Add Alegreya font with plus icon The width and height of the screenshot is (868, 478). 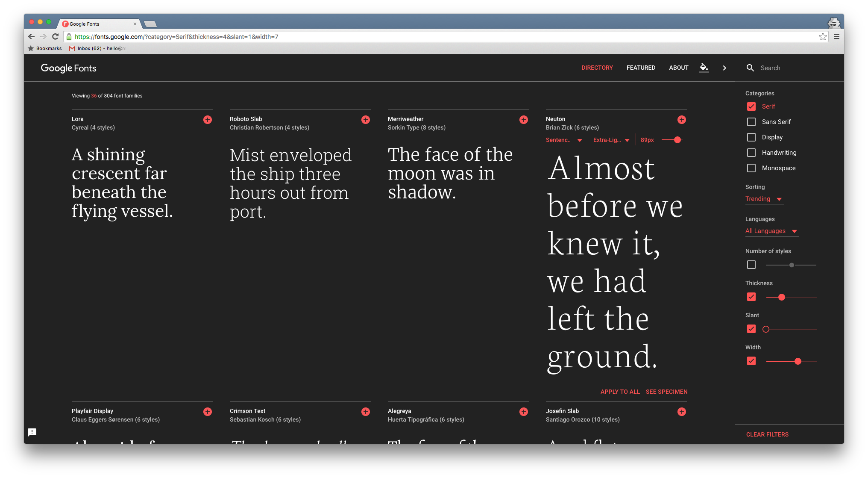point(524,412)
